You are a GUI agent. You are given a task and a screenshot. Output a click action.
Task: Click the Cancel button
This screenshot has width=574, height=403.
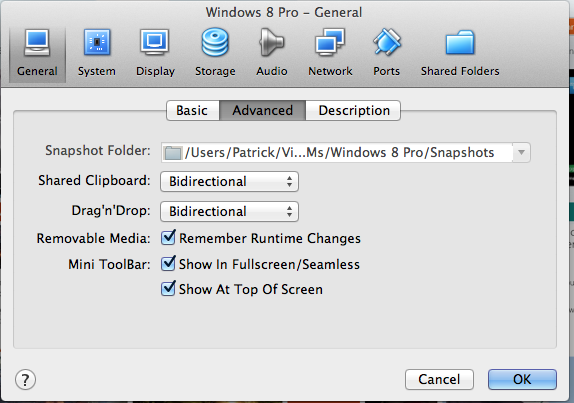439,380
